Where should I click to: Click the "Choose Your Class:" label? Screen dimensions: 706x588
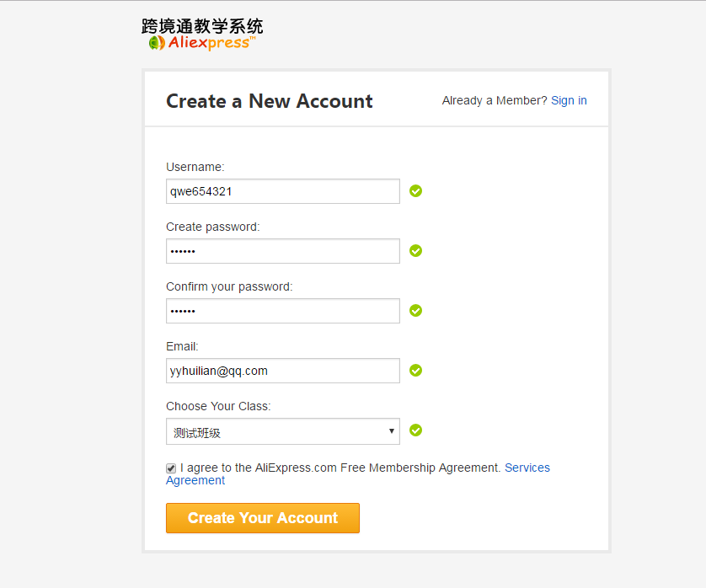point(218,406)
